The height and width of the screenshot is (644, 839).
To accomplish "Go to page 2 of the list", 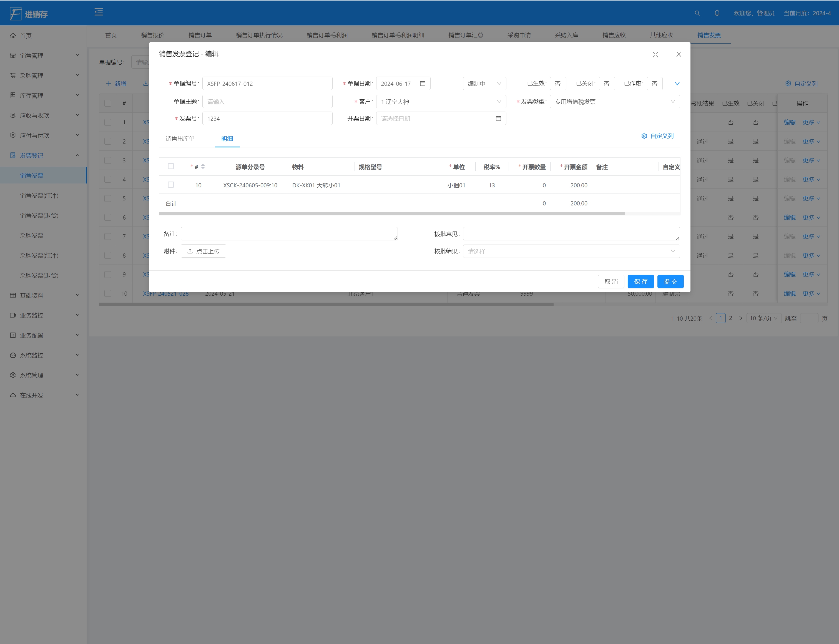I will click(x=730, y=318).
